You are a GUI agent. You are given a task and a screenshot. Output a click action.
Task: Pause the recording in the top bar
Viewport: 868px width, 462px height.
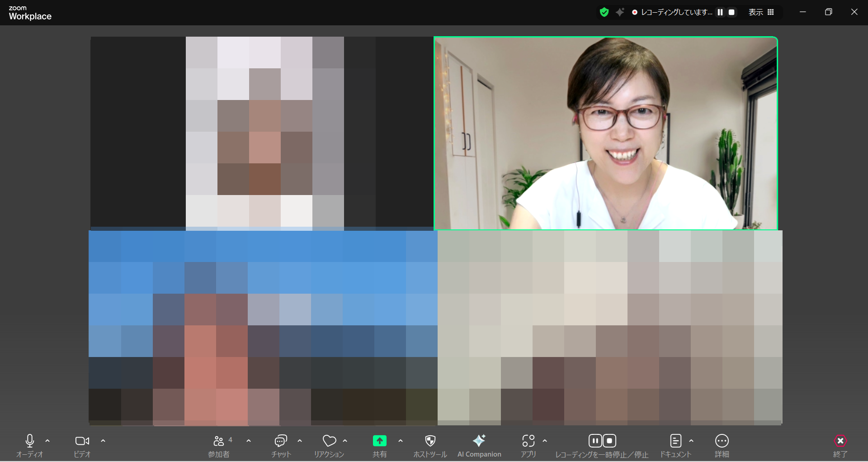[x=720, y=12]
